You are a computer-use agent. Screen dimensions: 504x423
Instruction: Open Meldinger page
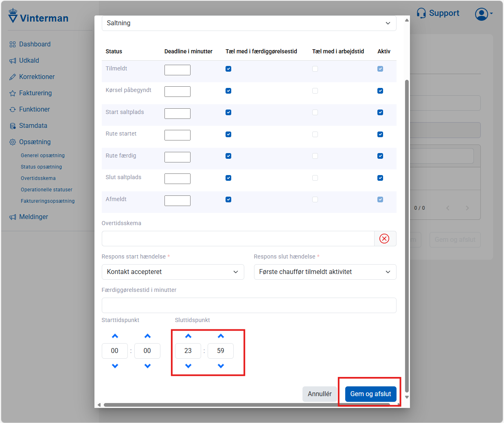[33, 217]
